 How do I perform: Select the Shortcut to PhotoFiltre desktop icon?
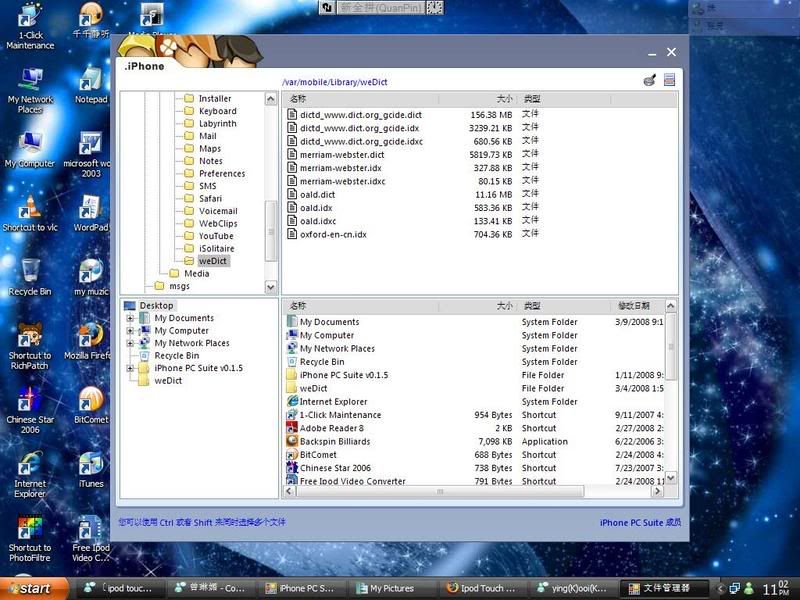pyautogui.click(x=30, y=538)
